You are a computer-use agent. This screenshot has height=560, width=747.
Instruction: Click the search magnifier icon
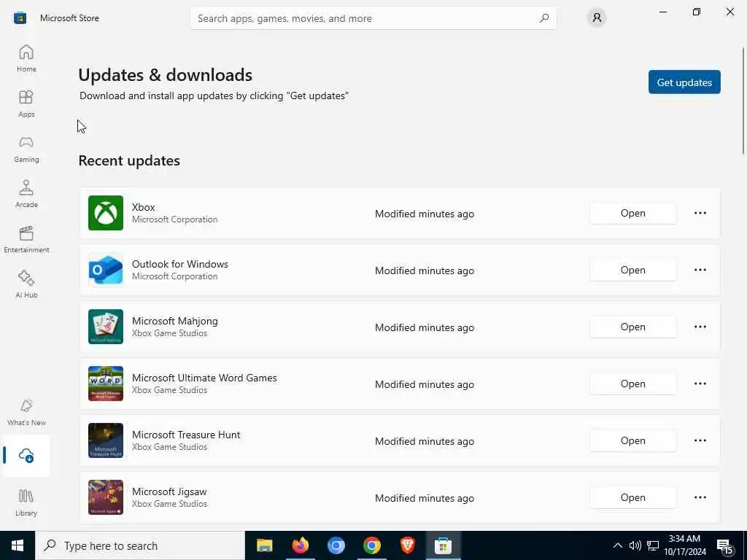coord(544,18)
